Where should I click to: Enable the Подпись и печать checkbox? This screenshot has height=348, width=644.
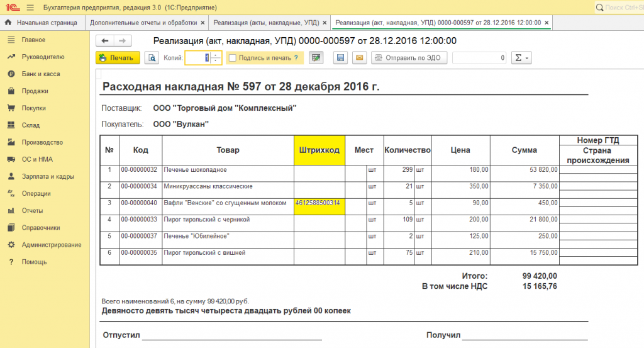pyautogui.click(x=233, y=58)
